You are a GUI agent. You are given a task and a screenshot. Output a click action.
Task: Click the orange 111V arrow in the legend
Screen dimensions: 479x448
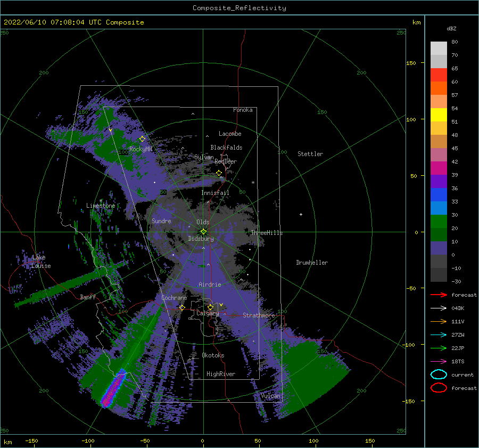[x=439, y=321]
